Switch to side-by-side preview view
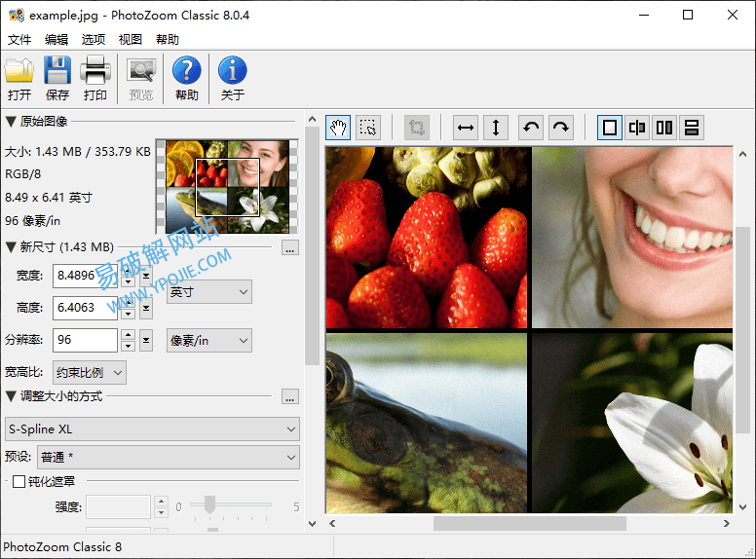 coord(664,128)
